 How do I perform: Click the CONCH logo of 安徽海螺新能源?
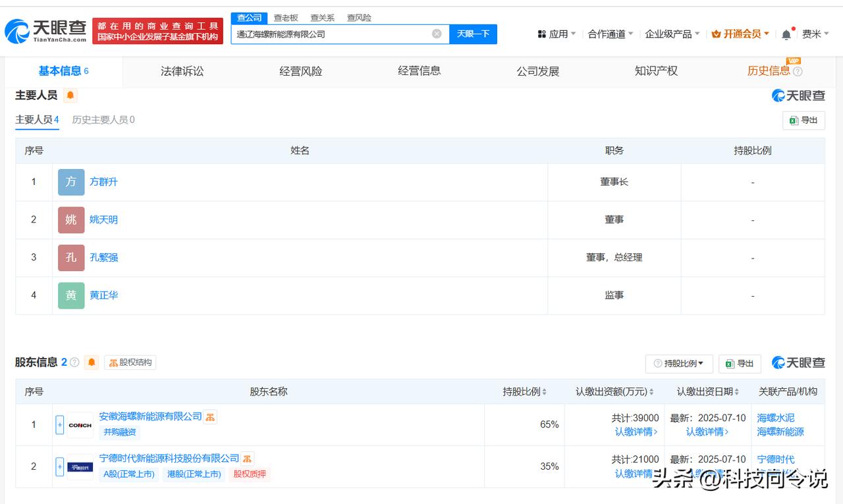(80, 425)
